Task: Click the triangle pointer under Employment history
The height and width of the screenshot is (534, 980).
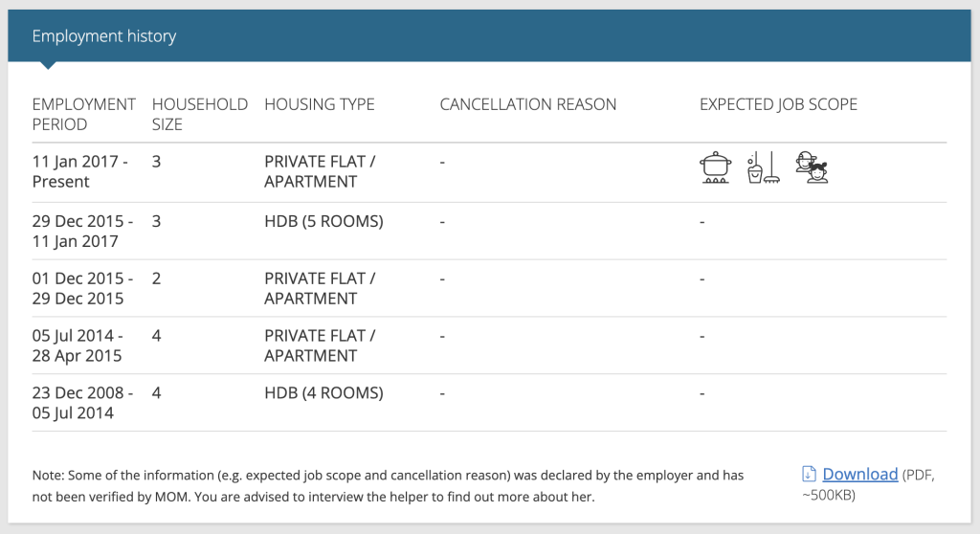Action: click(x=48, y=65)
